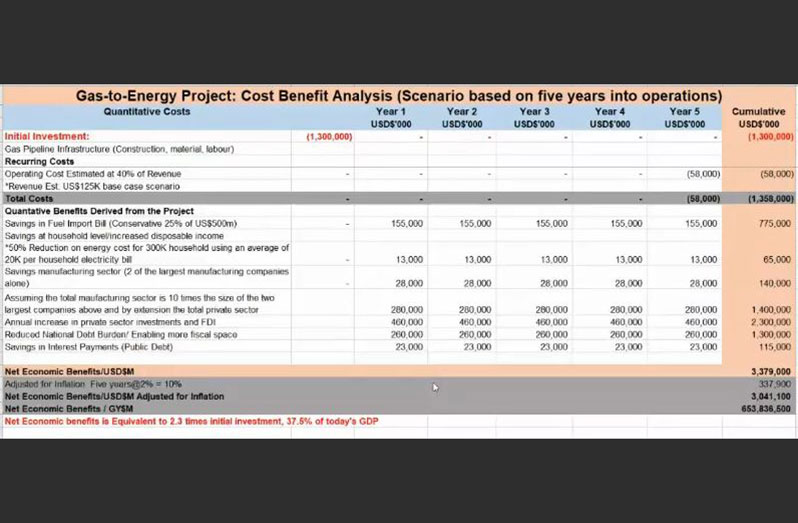Select the Initial Investment row label
Screen dimensions: 798x523
coord(47,136)
